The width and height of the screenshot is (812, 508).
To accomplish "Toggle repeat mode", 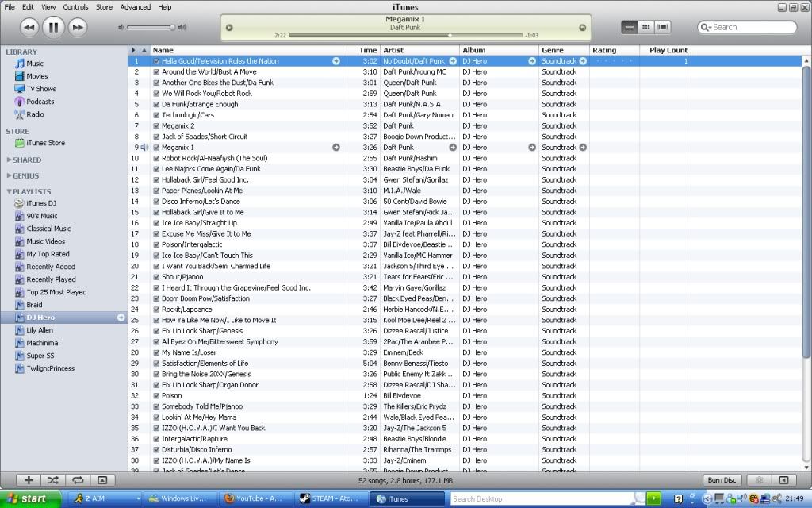I will [x=78, y=480].
